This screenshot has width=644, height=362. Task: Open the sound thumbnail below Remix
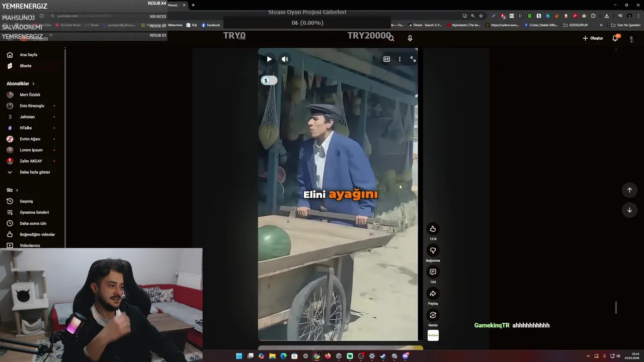pyautogui.click(x=433, y=335)
